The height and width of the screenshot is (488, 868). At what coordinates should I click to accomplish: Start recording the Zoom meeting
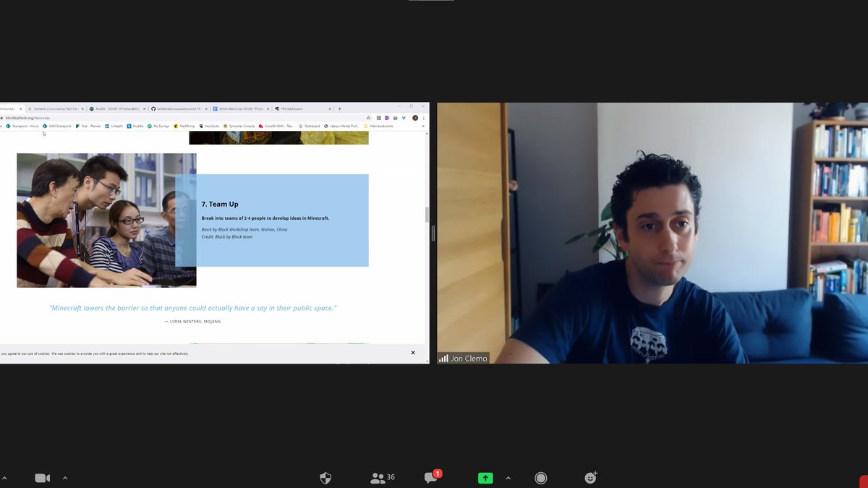(540, 477)
